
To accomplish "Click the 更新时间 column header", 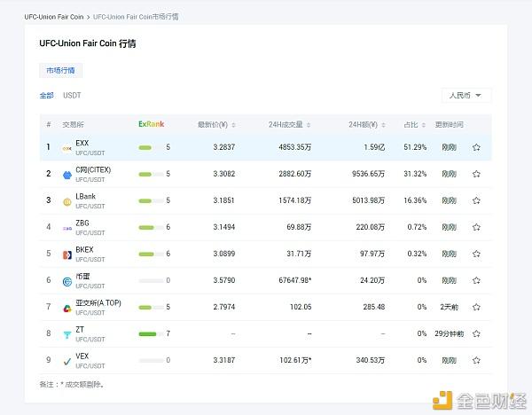I will (x=450, y=125).
